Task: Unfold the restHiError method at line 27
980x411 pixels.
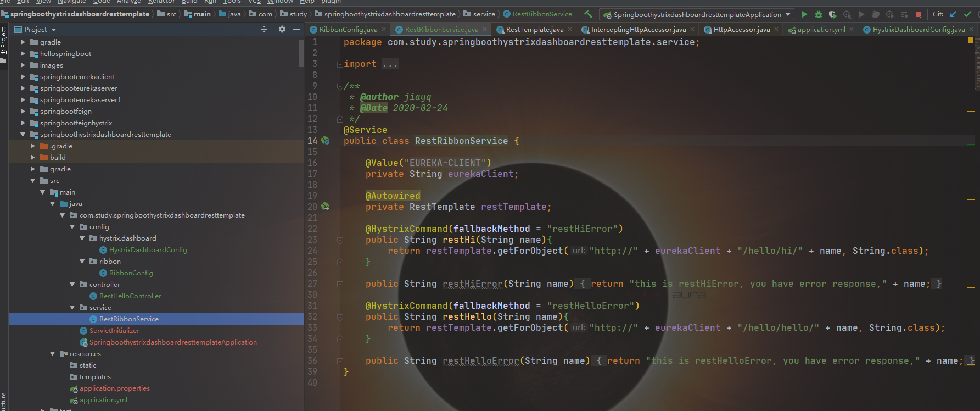Action: [x=340, y=284]
